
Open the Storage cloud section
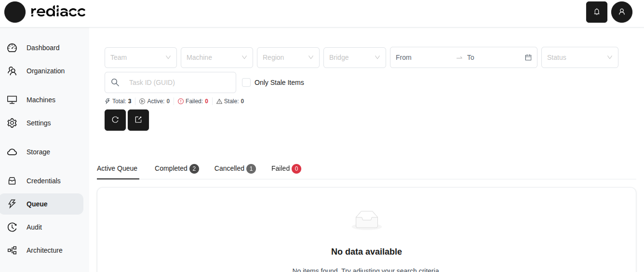(38, 152)
